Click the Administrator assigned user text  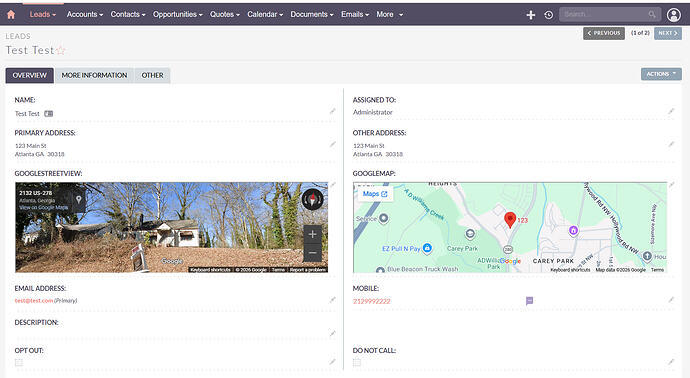click(372, 112)
